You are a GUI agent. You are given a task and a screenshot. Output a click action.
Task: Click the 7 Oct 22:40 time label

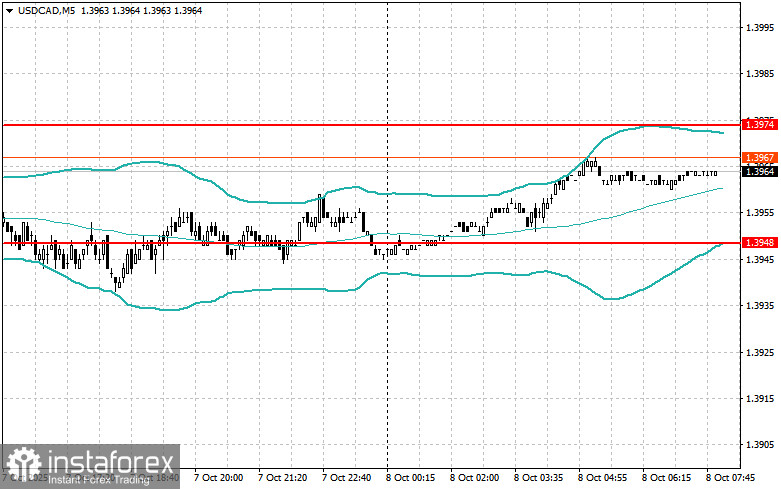coord(346,478)
